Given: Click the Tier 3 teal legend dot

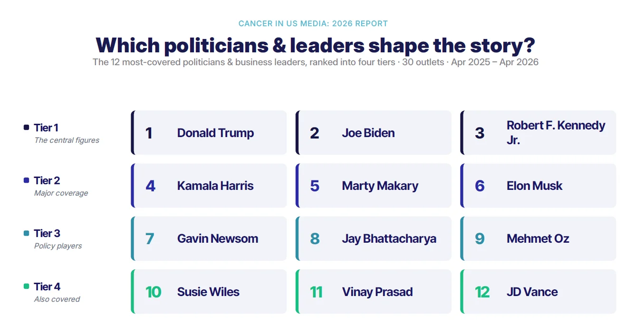Looking at the screenshot, I should tap(27, 233).
